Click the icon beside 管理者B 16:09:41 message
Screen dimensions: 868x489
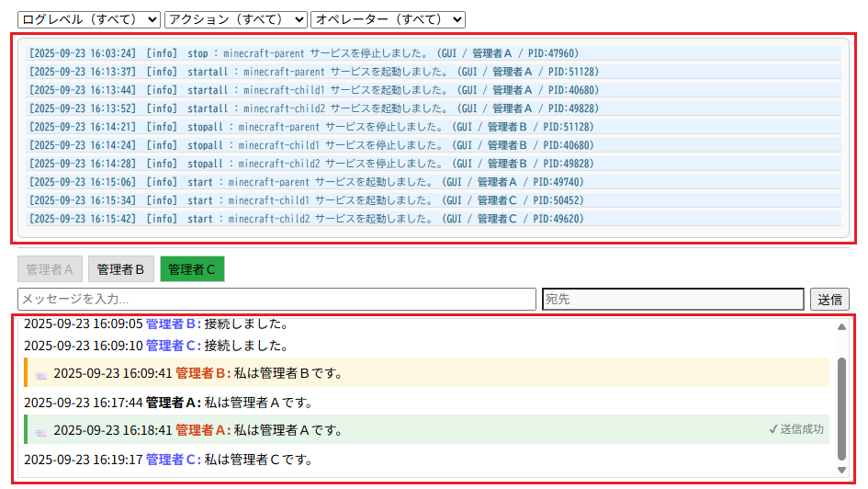(x=41, y=375)
